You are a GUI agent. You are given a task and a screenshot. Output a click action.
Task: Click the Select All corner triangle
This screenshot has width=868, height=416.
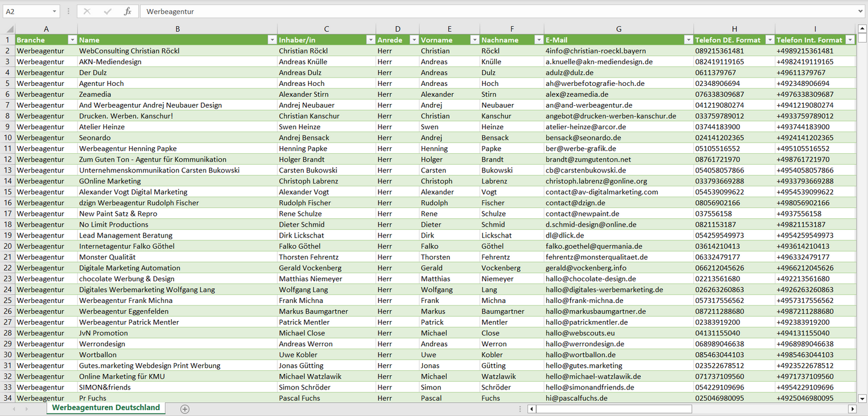[x=9, y=29]
